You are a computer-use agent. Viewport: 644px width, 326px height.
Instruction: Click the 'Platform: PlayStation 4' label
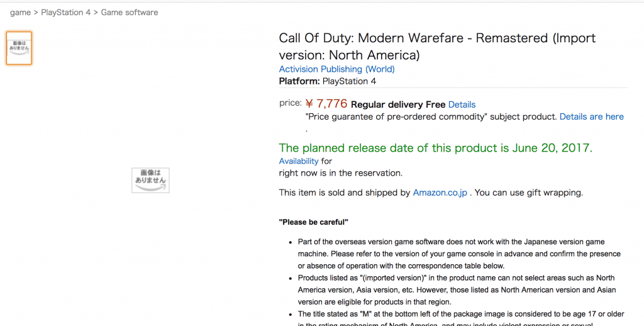[x=328, y=81]
